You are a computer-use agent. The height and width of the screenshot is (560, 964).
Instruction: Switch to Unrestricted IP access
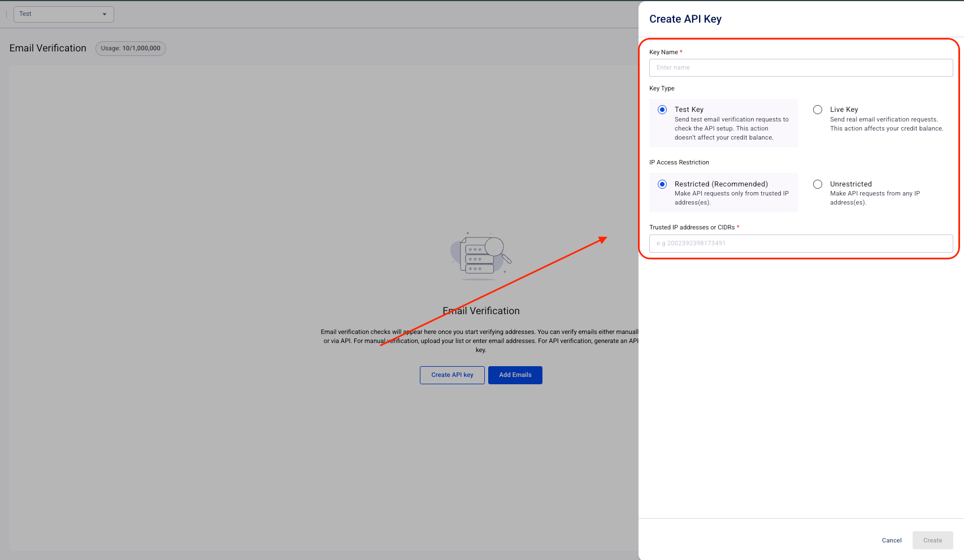[818, 184]
